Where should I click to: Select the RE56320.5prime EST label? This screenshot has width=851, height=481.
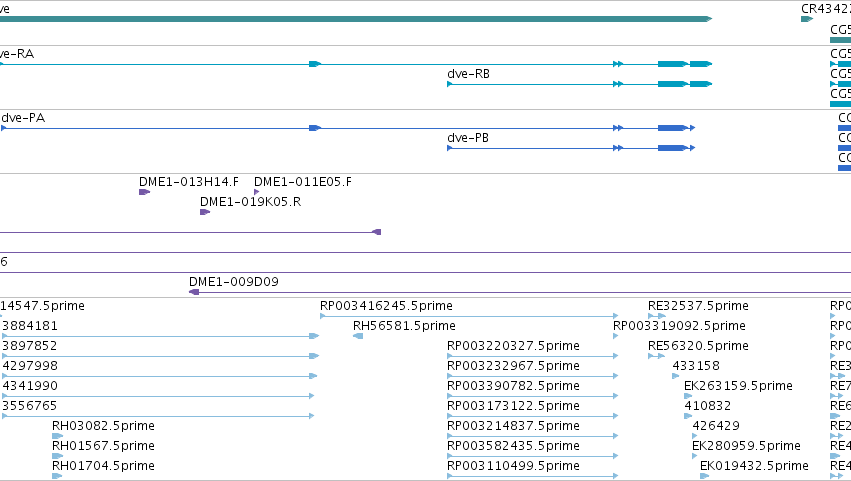click(x=698, y=346)
